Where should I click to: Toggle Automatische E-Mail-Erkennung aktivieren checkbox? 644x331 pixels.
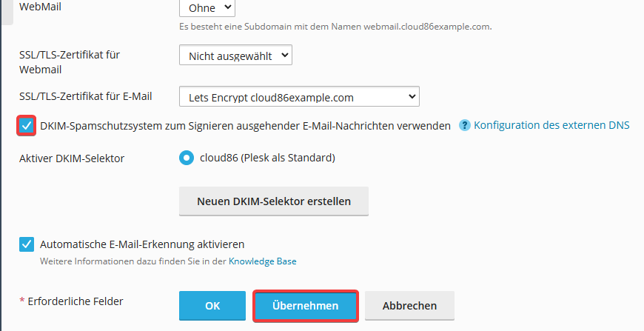click(27, 244)
